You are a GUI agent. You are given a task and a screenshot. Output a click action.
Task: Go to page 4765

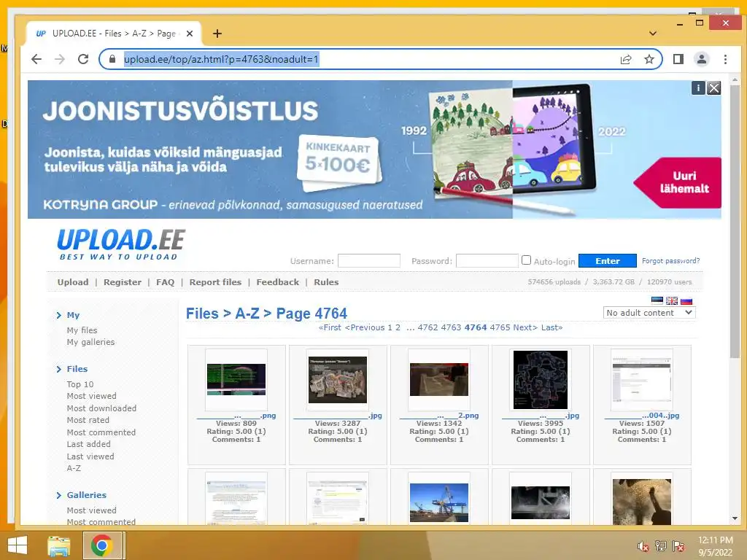point(500,327)
